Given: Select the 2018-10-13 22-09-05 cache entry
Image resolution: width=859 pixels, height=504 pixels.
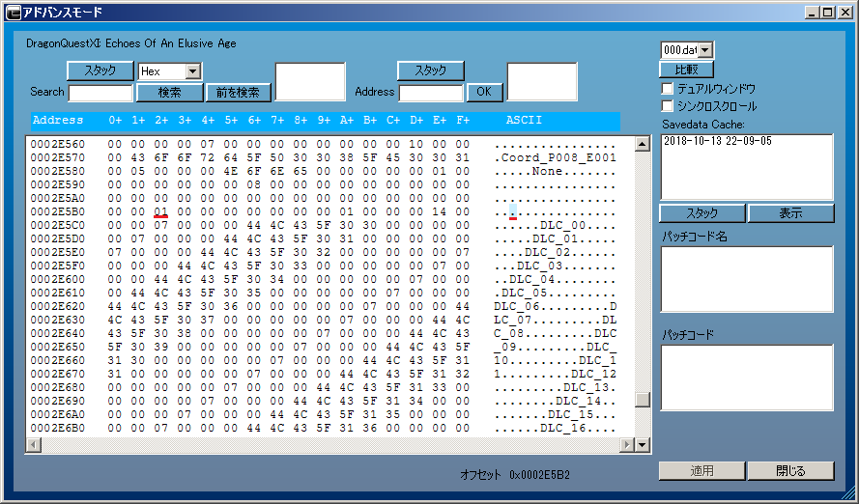Looking at the screenshot, I should click(x=705, y=141).
